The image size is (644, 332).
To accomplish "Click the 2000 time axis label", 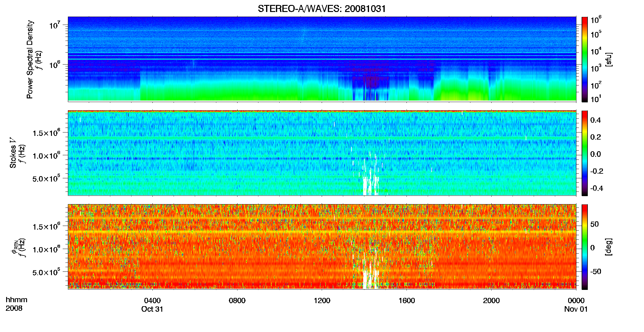I will [x=491, y=300].
